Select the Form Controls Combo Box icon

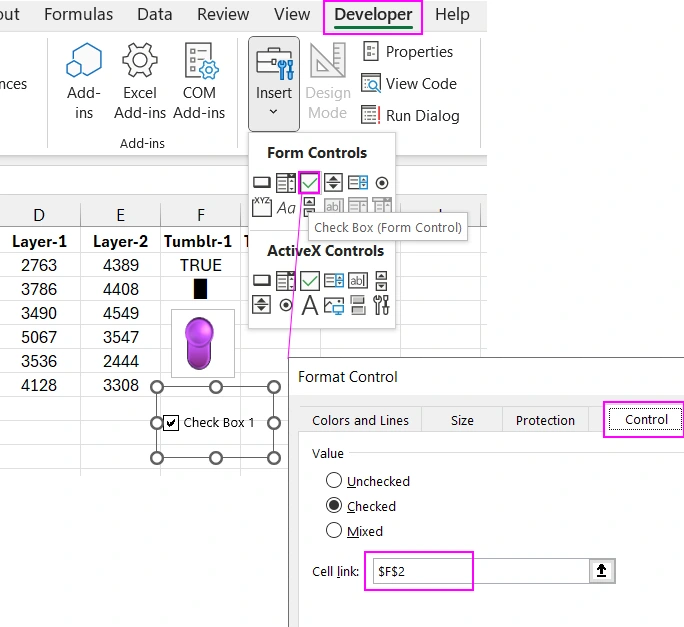pos(285,183)
